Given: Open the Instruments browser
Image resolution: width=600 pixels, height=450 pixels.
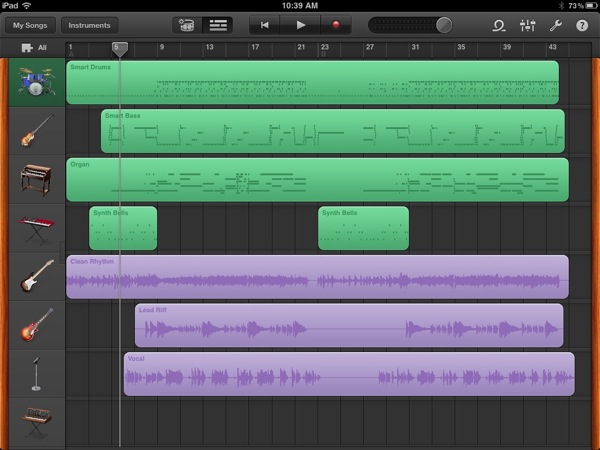Looking at the screenshot, I should pyautogui.click(x=89, y=25).
